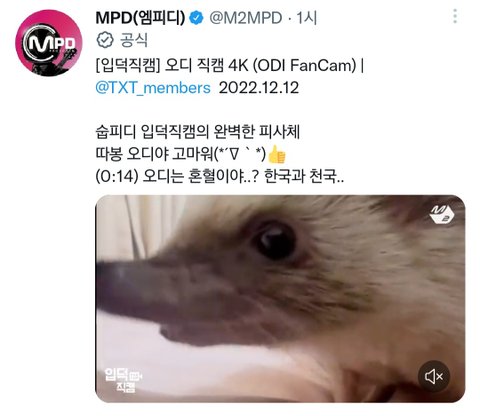Click the 1시 tweet timestamp
The image size is (480, 416).
click(x=307, y=18)
